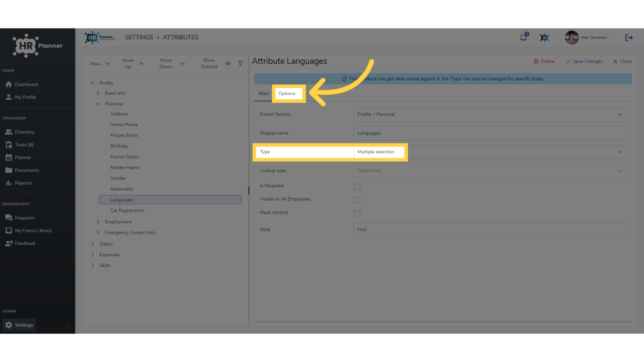Image resolution: width=644 pixels, height=362 pixels.
Task: Click the Move Up button
Action: [x=133, y=63]
